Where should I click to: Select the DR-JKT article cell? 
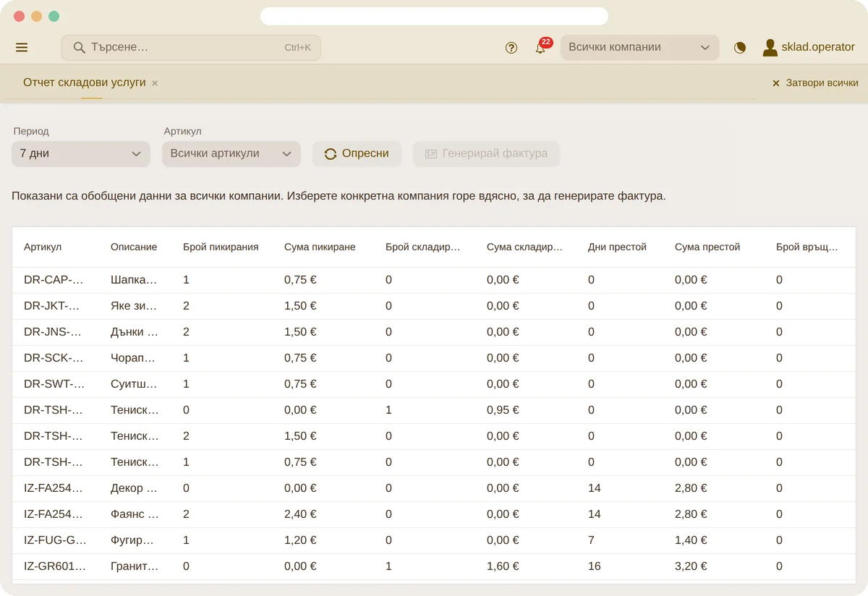(x=56, y=306)
